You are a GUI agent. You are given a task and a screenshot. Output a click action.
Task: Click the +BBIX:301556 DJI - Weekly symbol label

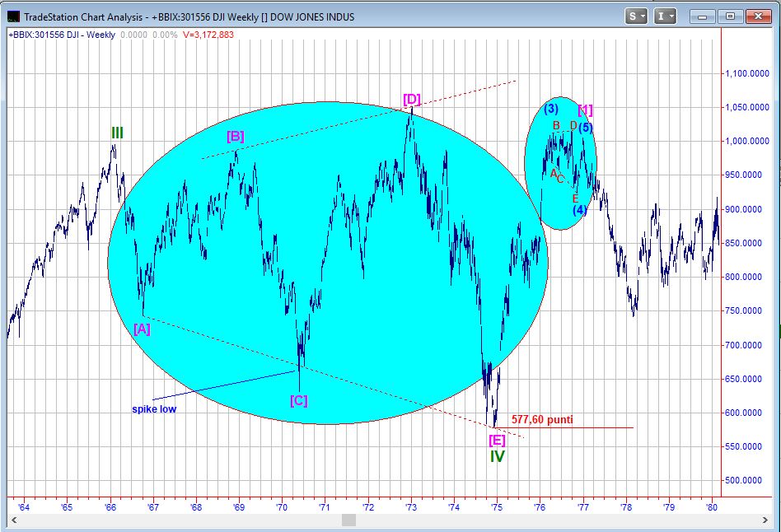pyautogui.click(x=62, y=35)
